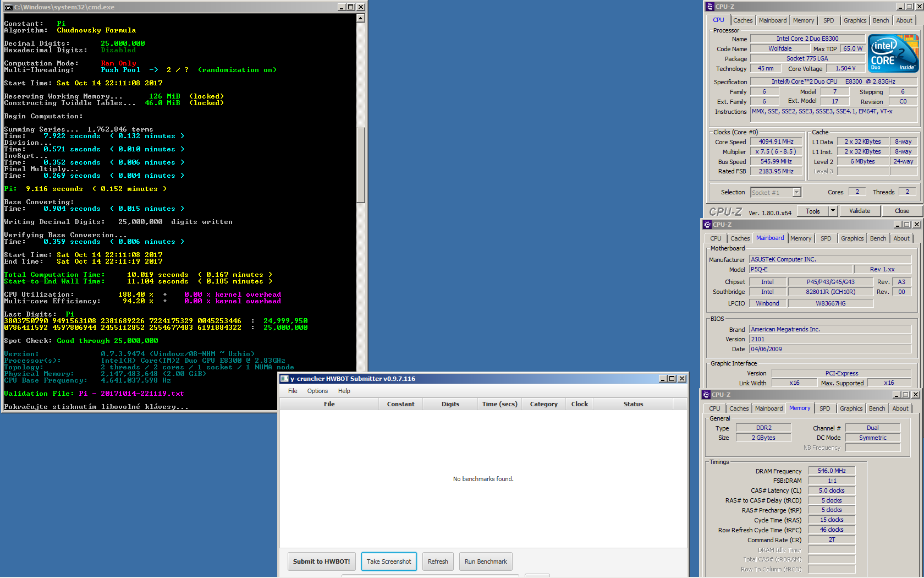
Task: Click the BIOS version 2101 field
Action: point(830,339)
